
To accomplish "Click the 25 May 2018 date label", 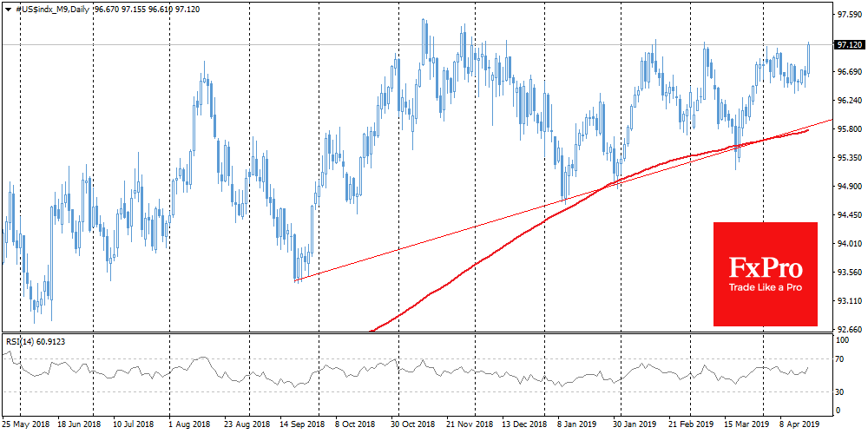I will (24, 426).
